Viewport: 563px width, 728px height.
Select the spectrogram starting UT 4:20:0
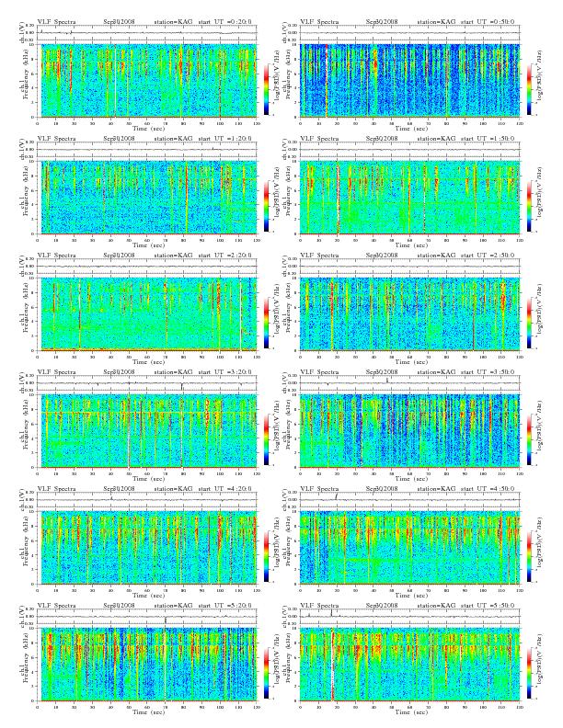click(147, 548)
